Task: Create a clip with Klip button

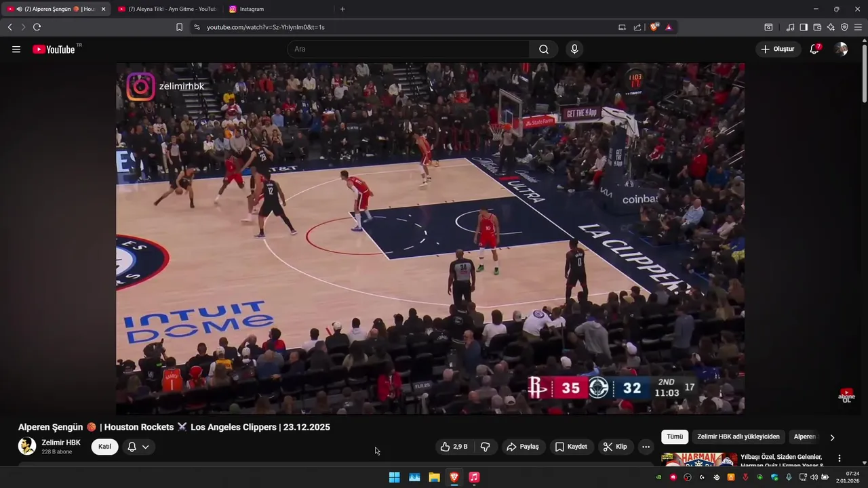Action: click(616, 447)
